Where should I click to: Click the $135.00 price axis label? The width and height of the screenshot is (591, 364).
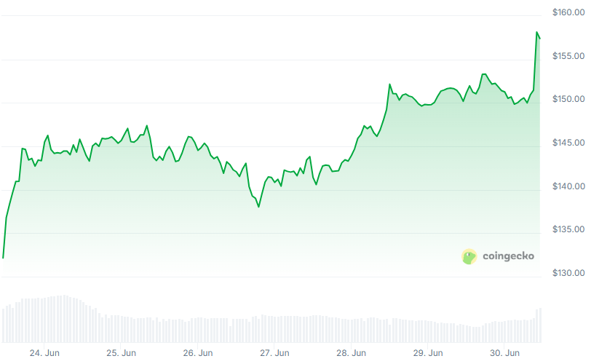point(568,229)
